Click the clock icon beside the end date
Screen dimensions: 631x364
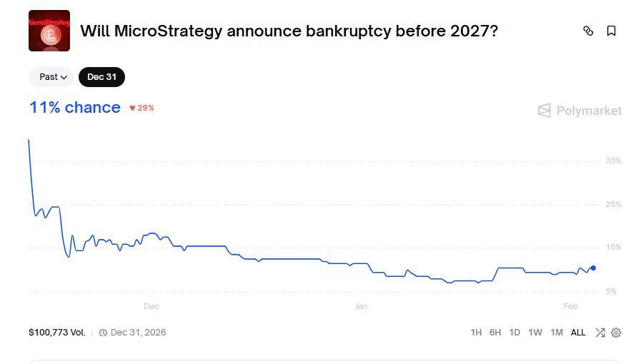pyautogui.click(x=104, y=333)
